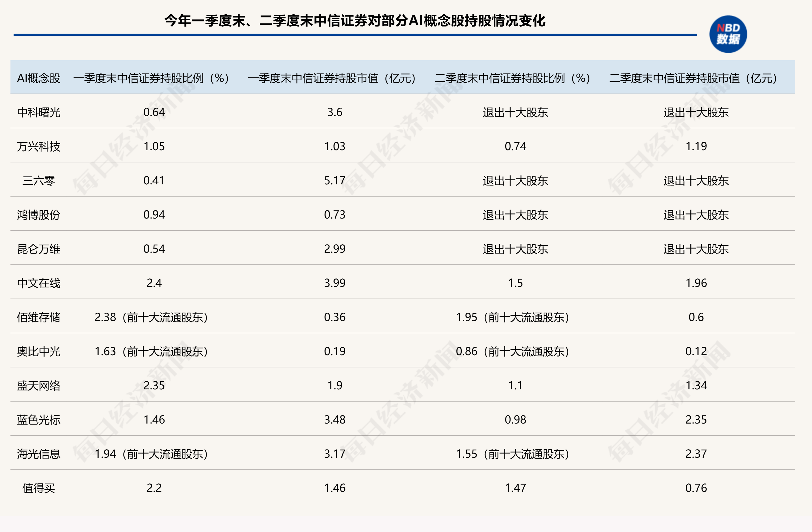Select 1.5 in the 中文在线 row
The image size is (812, 532).
[x=515, y=283]
